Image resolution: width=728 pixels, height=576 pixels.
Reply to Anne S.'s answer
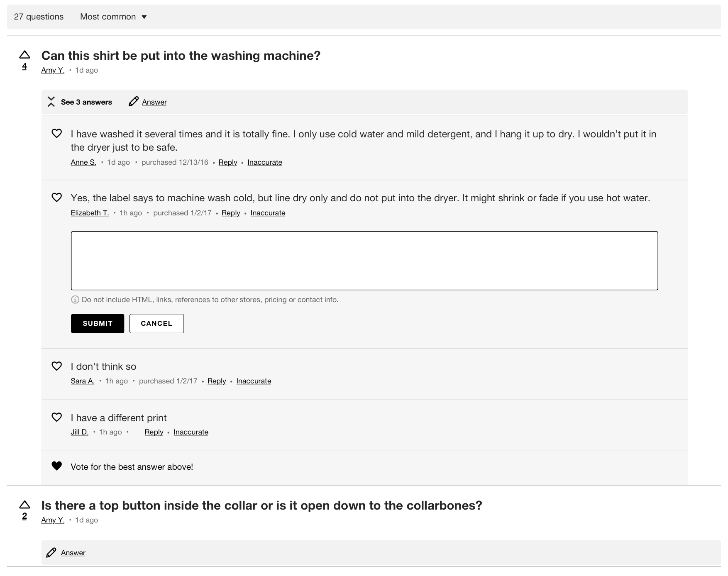(x=227, y=162)
